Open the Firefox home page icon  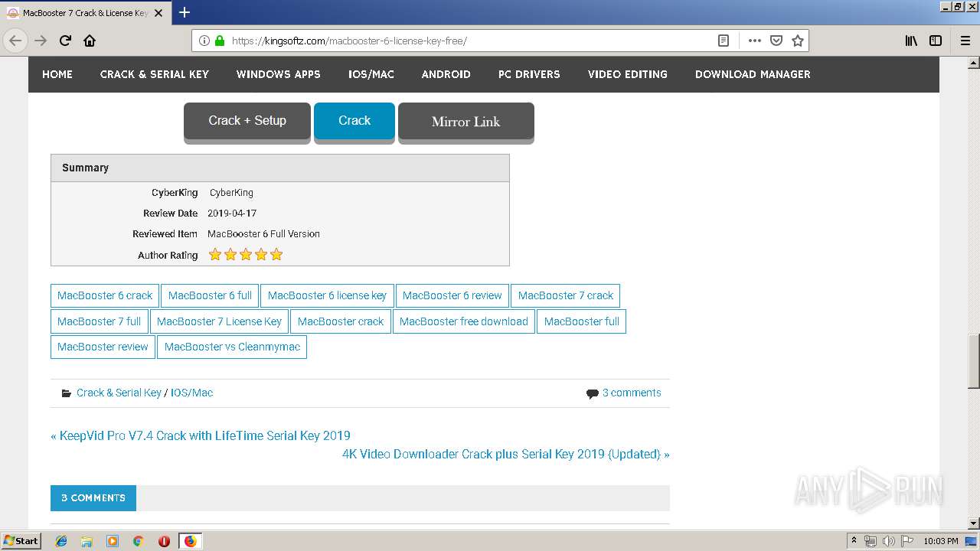point(90,41)
